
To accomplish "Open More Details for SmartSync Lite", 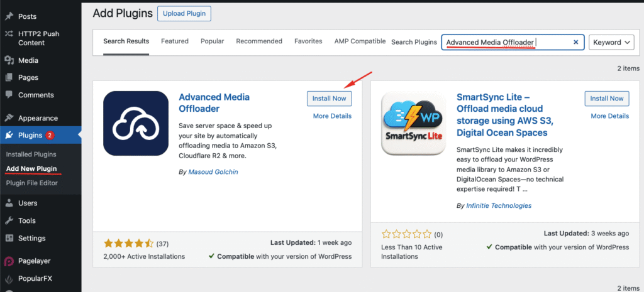I will coord(610,116).
